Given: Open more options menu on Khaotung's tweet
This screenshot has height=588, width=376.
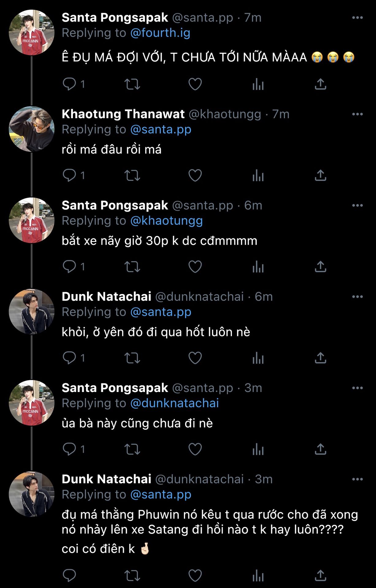Looking at the screenshot, I should coord(357,114).
